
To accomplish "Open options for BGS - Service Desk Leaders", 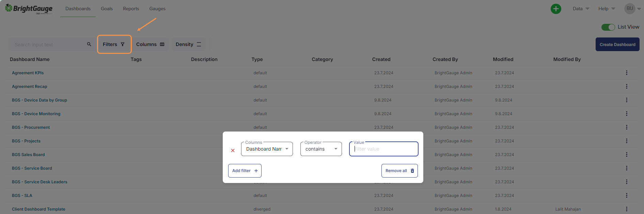I will (x=627, y=182).
